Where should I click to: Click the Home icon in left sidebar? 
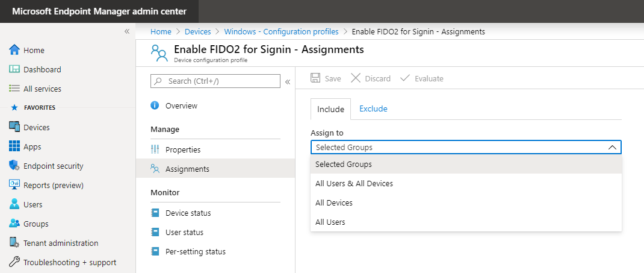(14, 50)
